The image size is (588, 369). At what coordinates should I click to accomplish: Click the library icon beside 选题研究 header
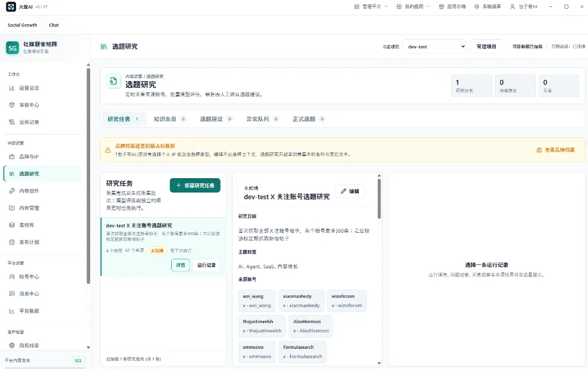[104, 47]
